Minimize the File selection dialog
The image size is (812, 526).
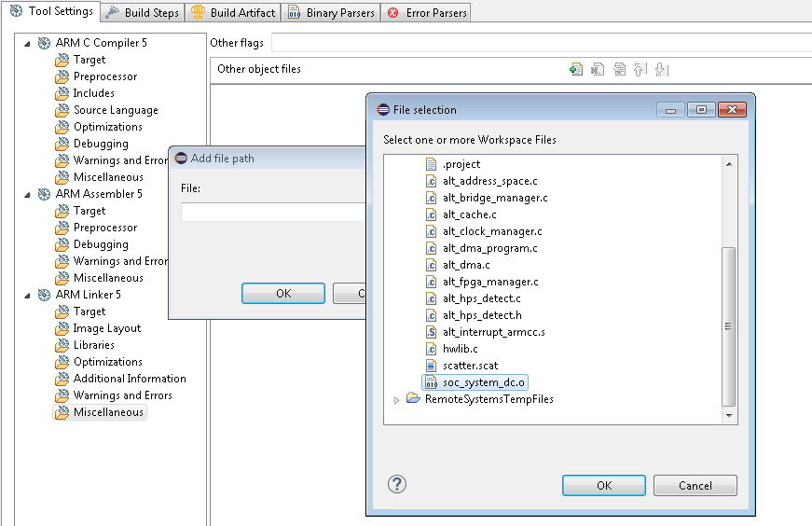click(670, 110)
